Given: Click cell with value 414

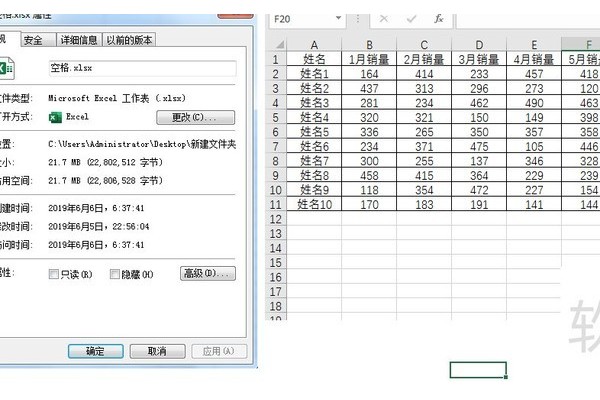Looking at the screenshot, I should (x=424, y=73).
